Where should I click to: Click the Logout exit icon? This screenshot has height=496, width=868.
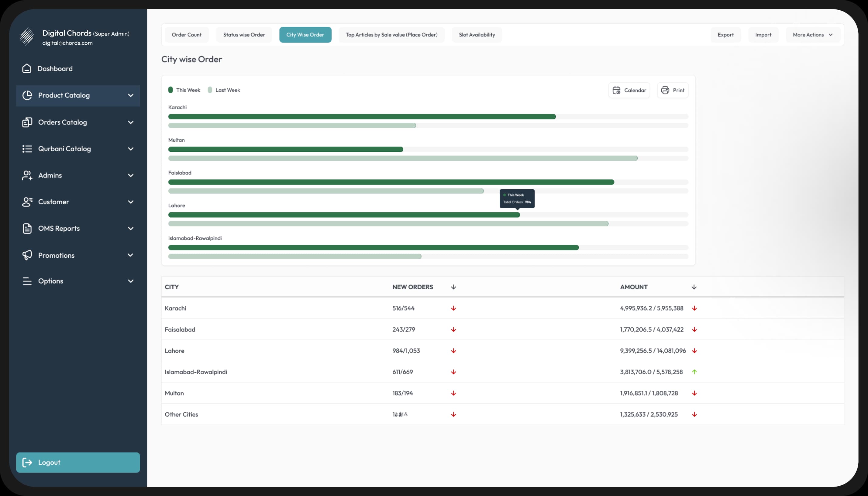coord(27,462)
